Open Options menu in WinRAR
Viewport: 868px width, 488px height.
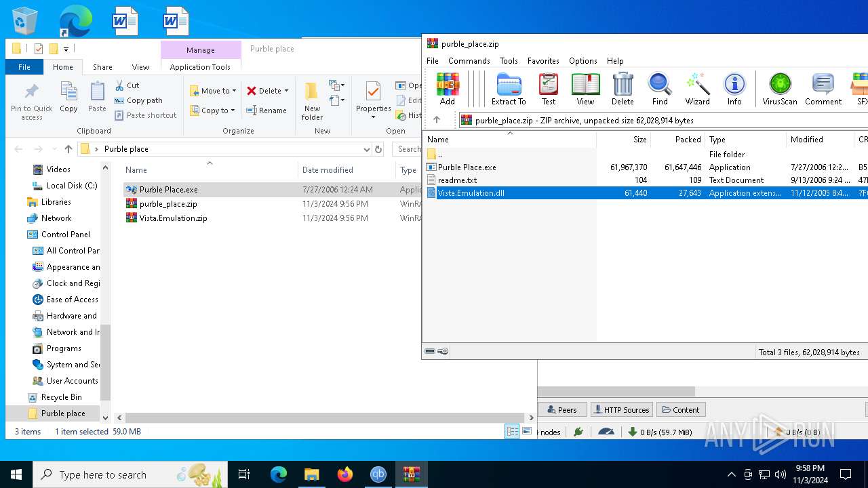(583, 60)
